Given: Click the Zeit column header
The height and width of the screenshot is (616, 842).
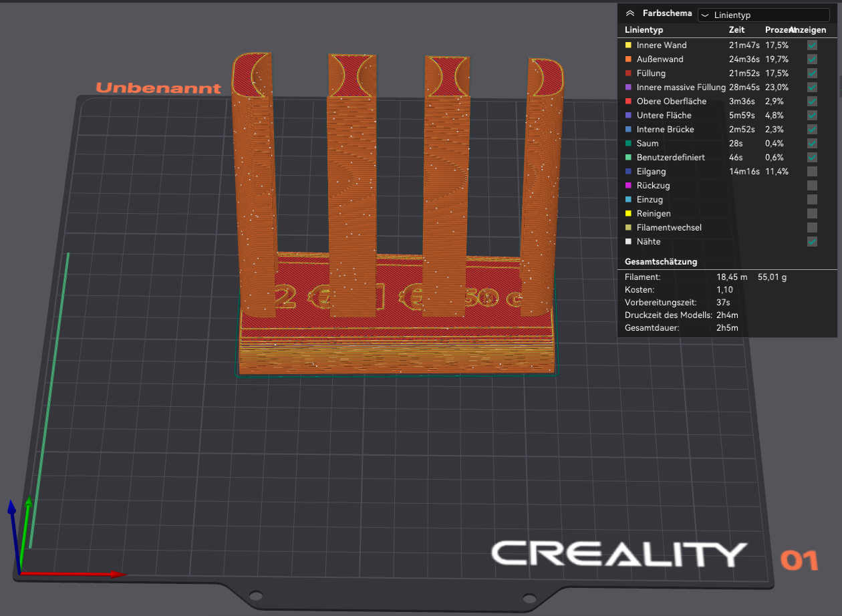Looking at the screenshot, I should (x=737, y=30).
